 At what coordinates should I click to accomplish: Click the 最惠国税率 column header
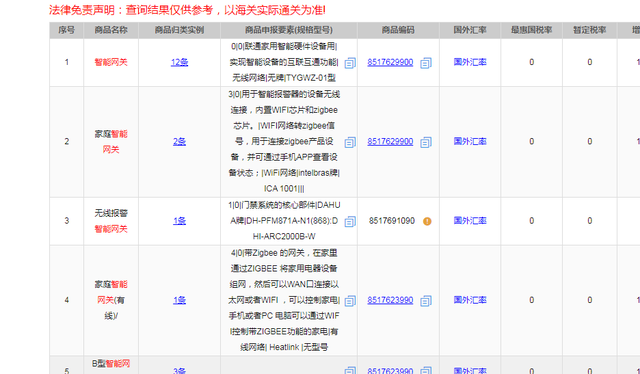coord(531,30)
